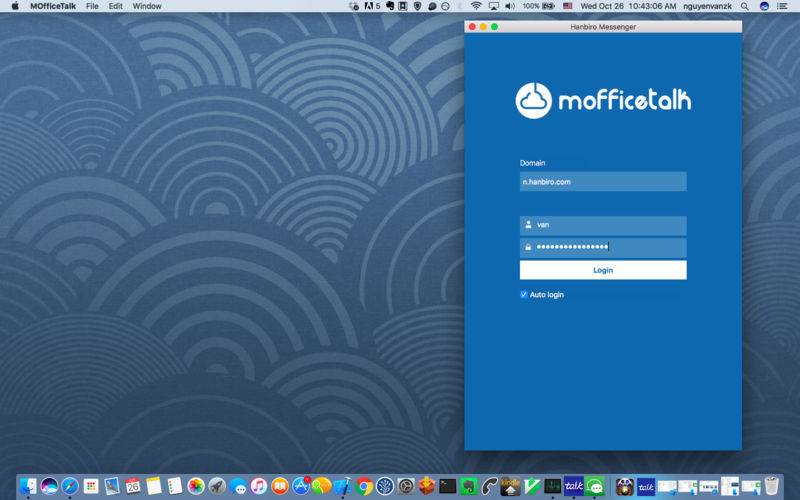Viewport: 800px width, 500px height.
Task: Open Notification Center list icon
Action: 782,6
